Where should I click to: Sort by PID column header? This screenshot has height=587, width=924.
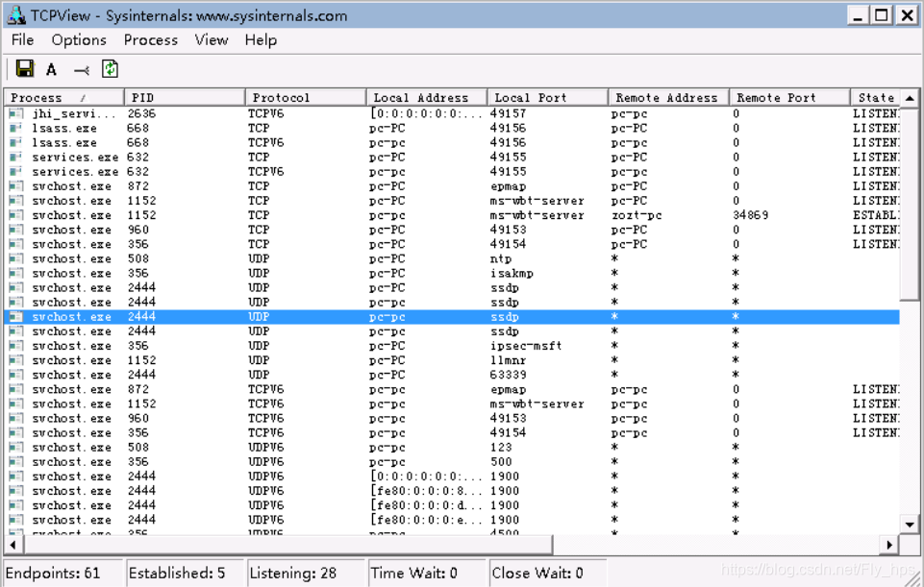pos(185,98)
